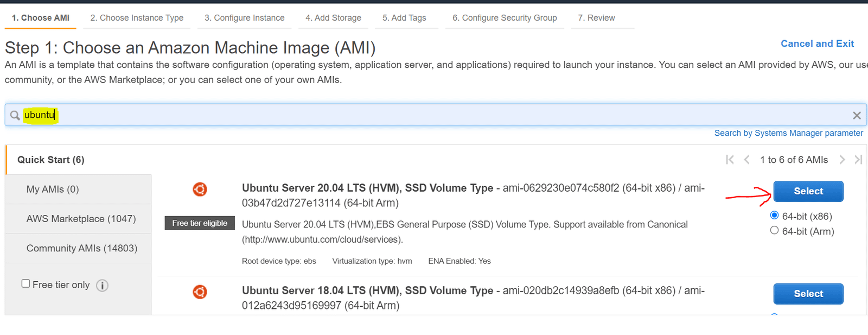
Task: Select the Ubuntu Server 20.04 LTS AMI
Action: (x=808, y=191)
